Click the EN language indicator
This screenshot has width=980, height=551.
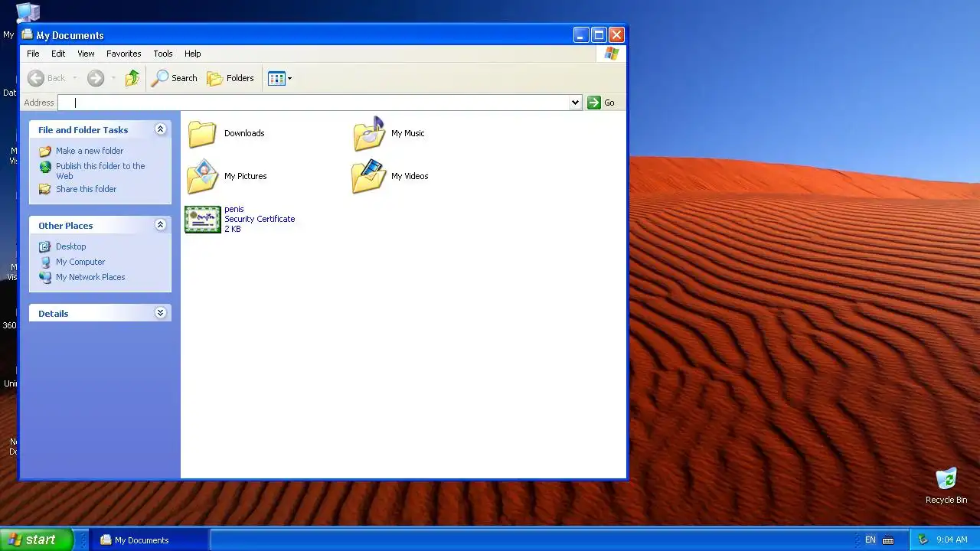pos(871,540)
